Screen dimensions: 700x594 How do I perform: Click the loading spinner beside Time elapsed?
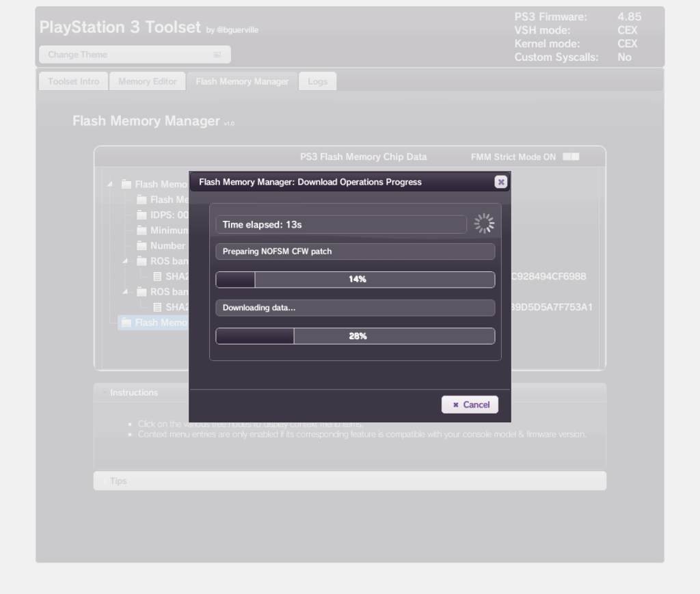click(x=484, y=224)
